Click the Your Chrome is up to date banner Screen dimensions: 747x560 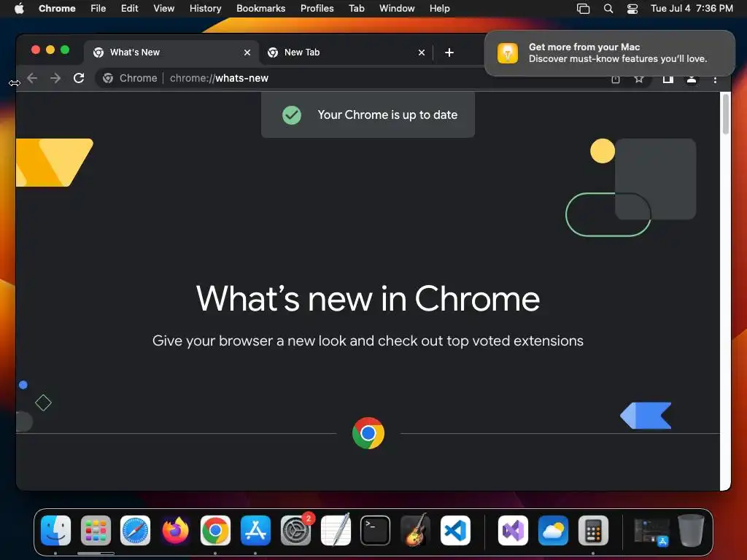368,114
